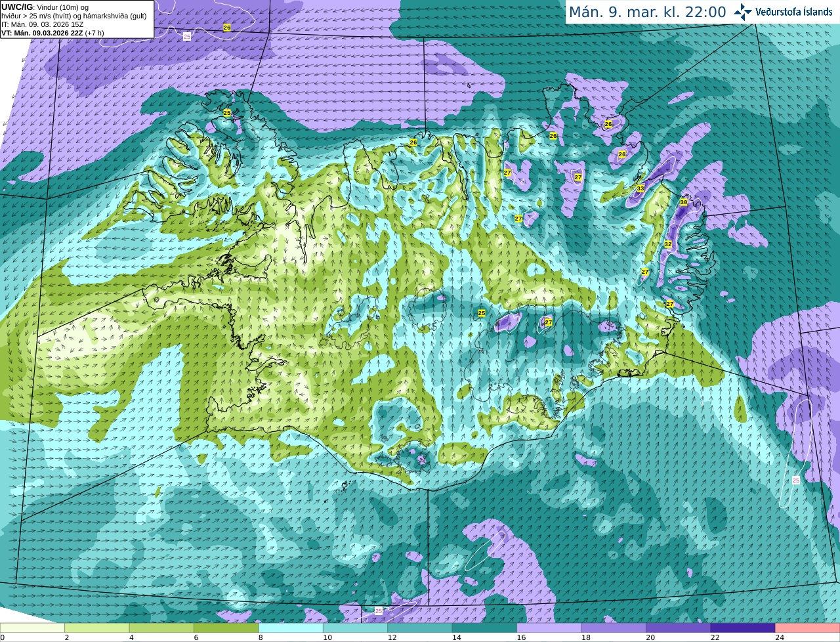Click the 'Veðurstofa Íslands' name text
Screen dimensions: 840x642
794,12
